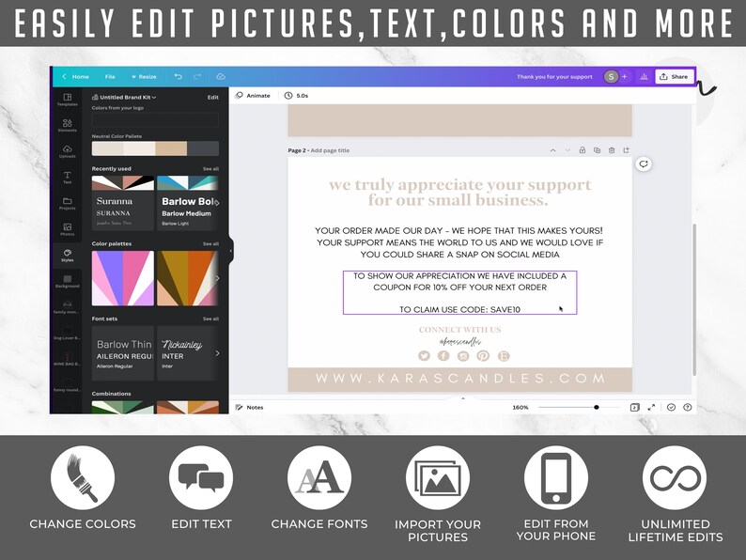Collapse the side panel with handle arrow
Image resolution: width=746 pixels, height=560 pixels.
pyautogui.click(x=231, y=250)
